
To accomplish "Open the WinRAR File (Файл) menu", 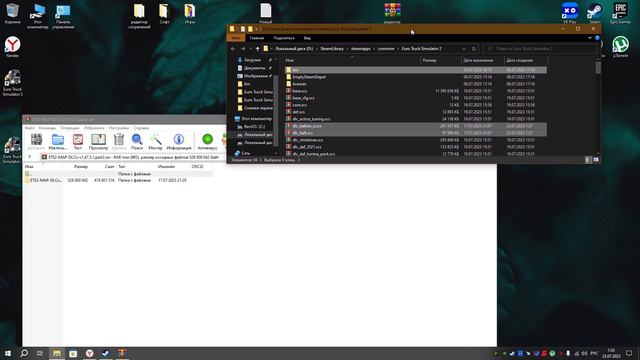I will [29, 128].
